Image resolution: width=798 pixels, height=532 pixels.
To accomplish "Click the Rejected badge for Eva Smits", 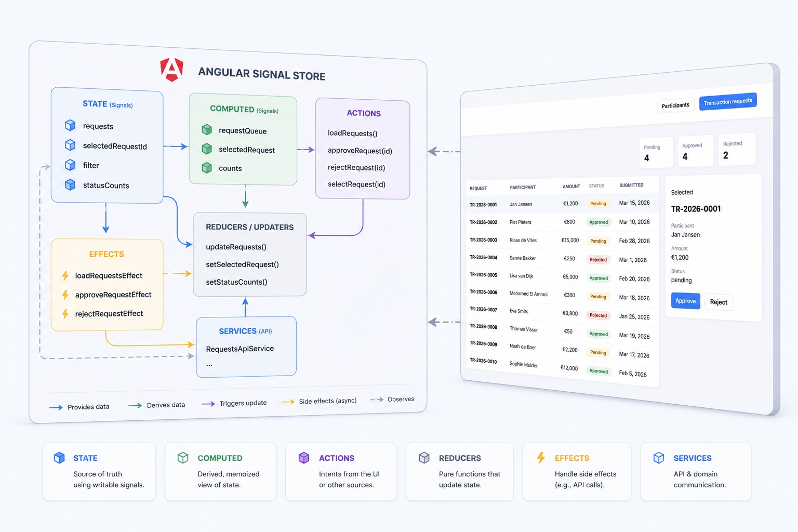I will pyautogui.click(x=598, y=315).
